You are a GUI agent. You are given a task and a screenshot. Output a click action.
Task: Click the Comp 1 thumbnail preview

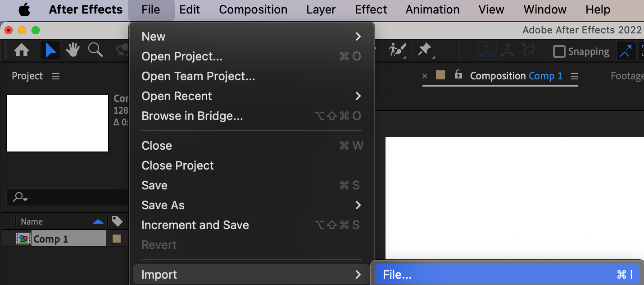point(58,123)
